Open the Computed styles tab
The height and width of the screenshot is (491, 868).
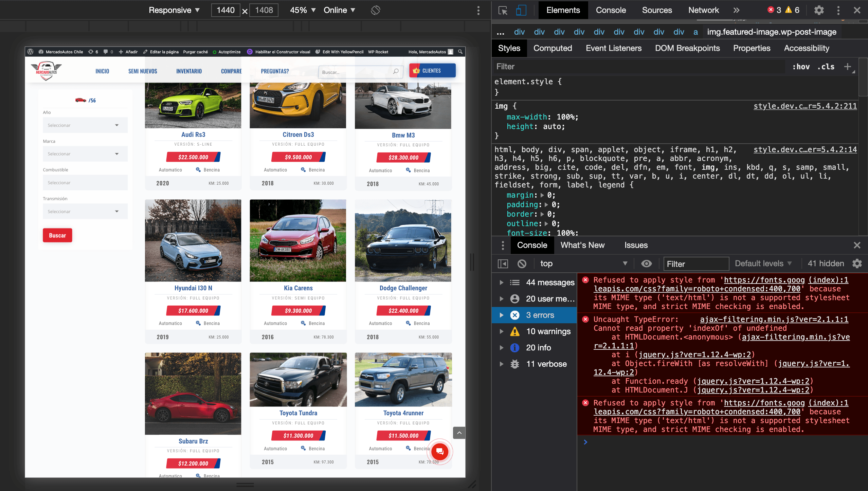point(553,48)
